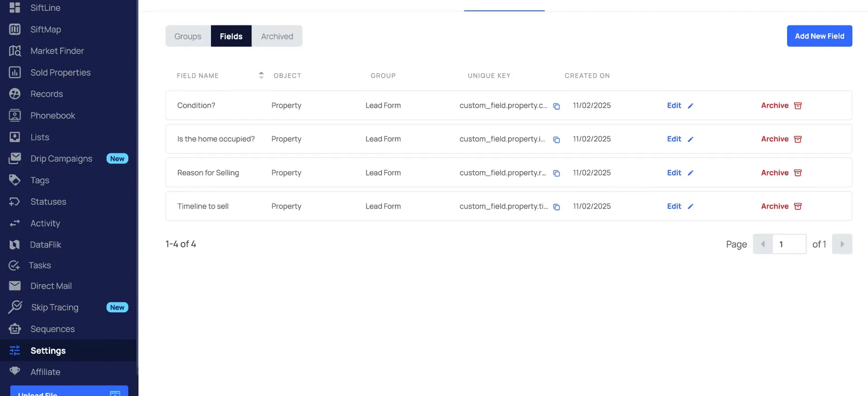Screen dimensions: 868x396
Task: Copy unique key for Timeline to sell
Action: [x=557, y=207]
